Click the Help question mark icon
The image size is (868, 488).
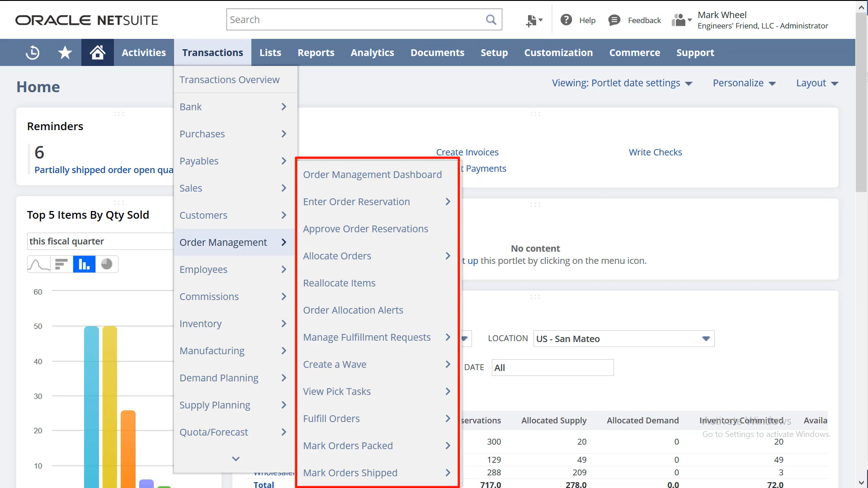566,20
